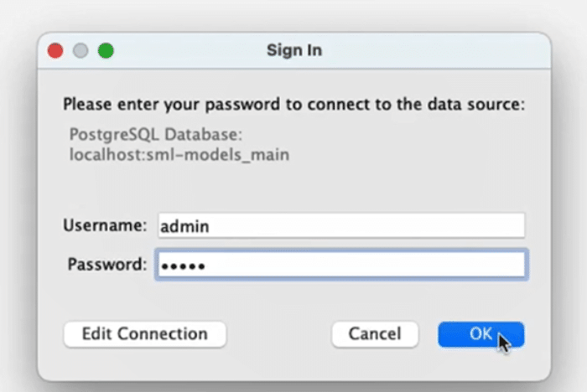Click the Username label
587x392 pixels.
point(105,225)
